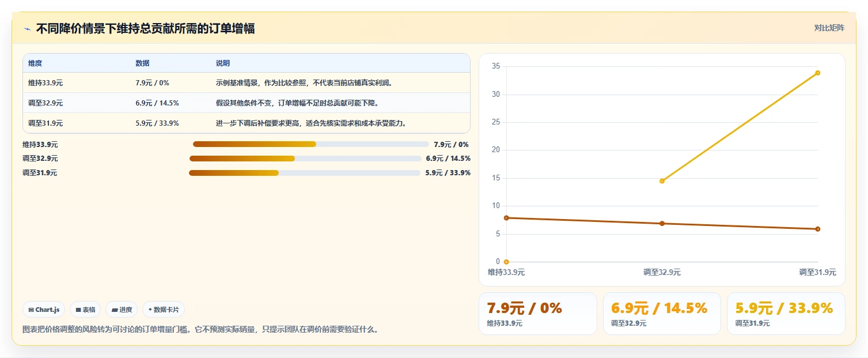The width and height of the screenshot is (868, 358).
Task: Click the 对比矩阵 label in the header
Action: click(829, 28)
